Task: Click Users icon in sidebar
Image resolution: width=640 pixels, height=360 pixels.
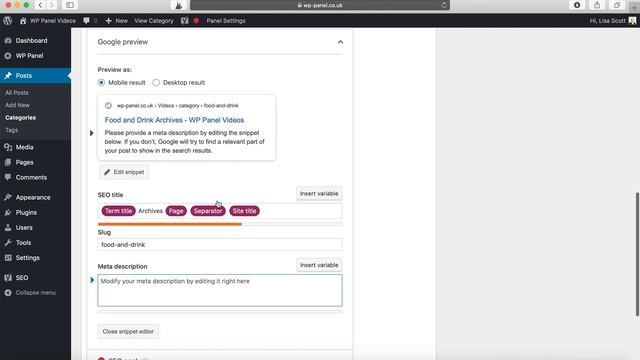Action: tap(8, 227)
